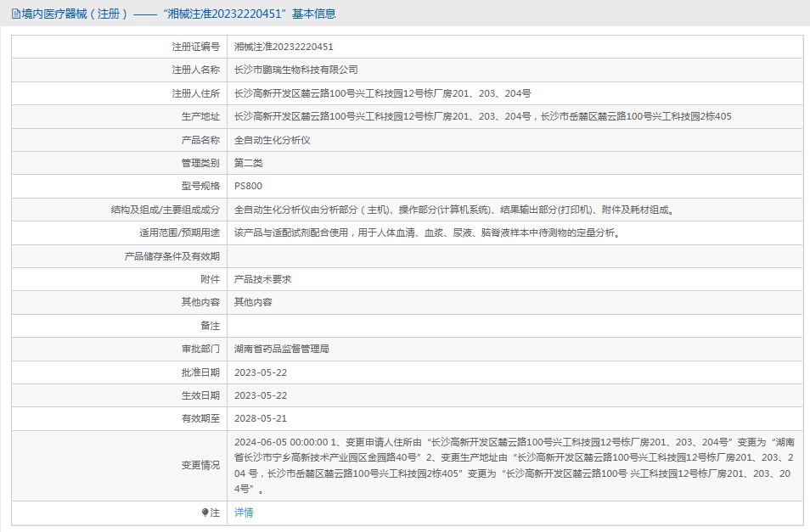810x532 pixels.
Task: Click the 适用范围/预期用途 description text
Action: pos(426,232)
